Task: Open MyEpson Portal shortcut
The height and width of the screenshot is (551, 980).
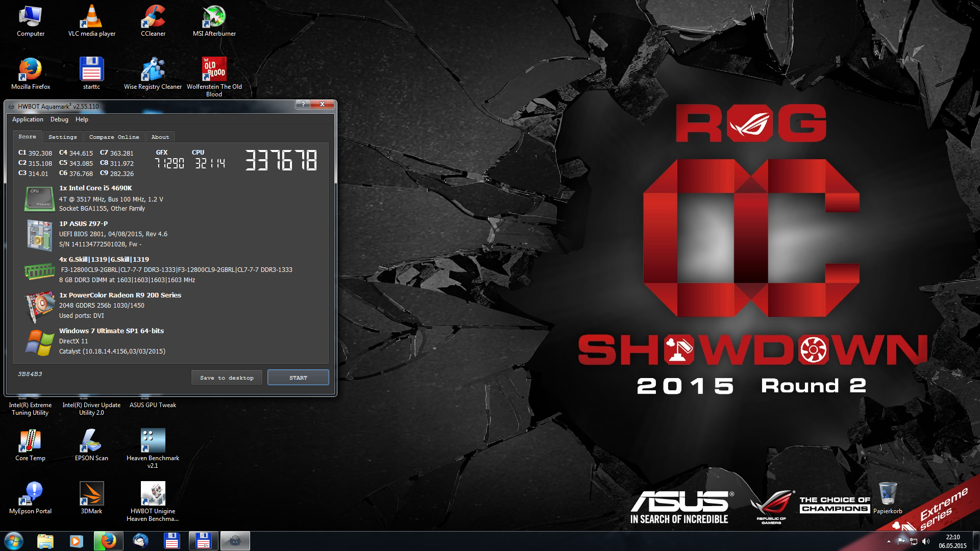Action: click(31, 498)
